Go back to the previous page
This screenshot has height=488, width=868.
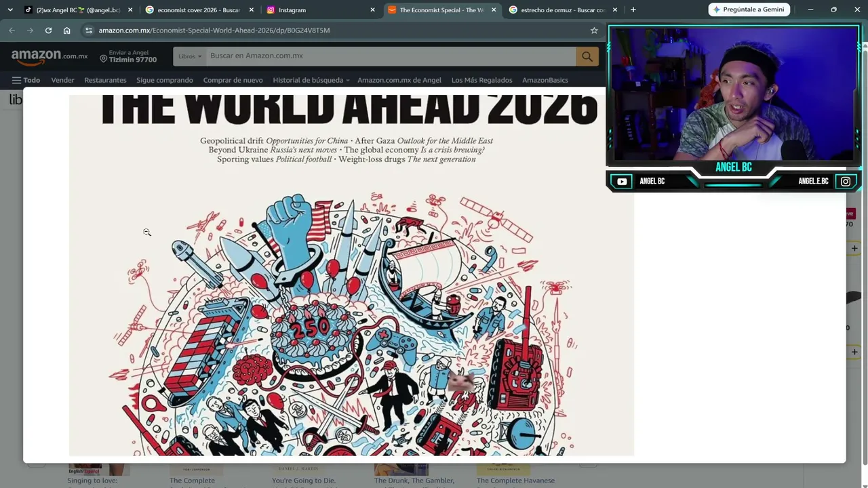(12, 30)
